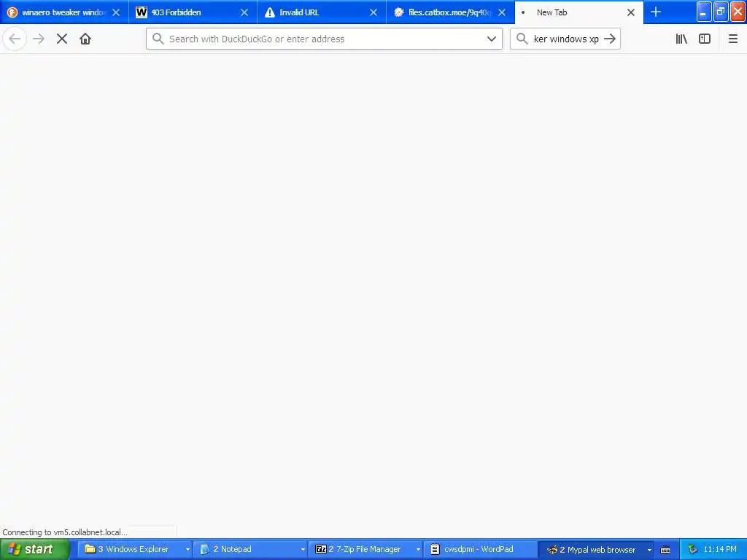The width and height of the screenshot is (747, 560).
Task: Open the home page via house icon
Action: 85,39
